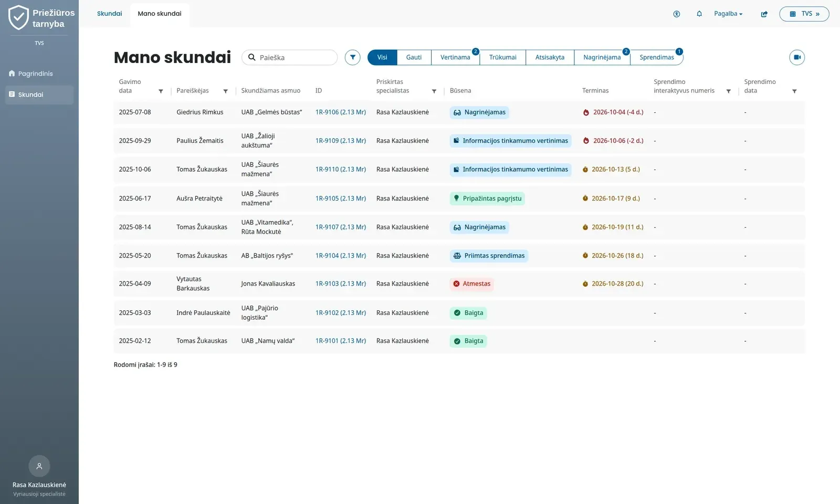Click the user avatar for Rasa Kazlauskienė
The image size is (840, 504).
(39, 466)
